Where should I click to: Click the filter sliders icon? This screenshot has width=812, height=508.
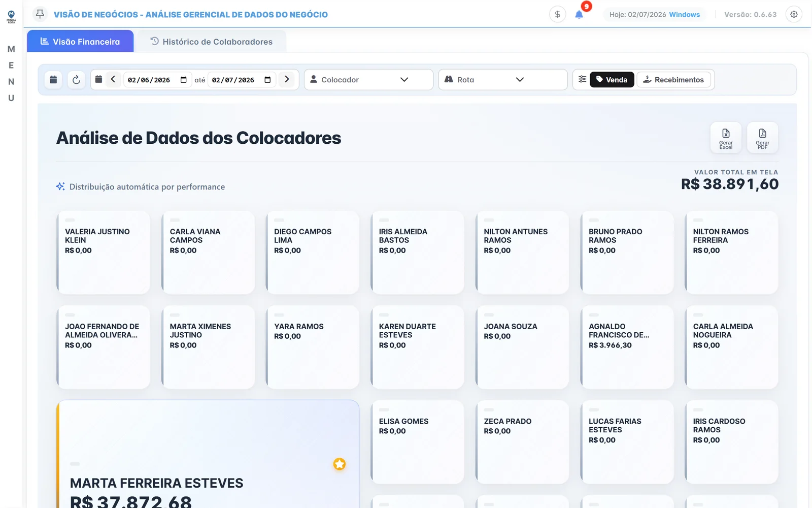coord(582,79)
